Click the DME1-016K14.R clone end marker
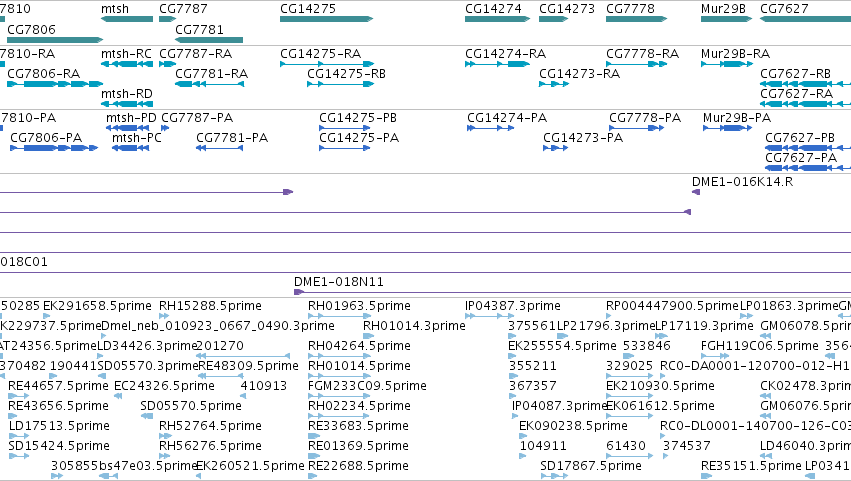Image resolution: width=851 pixels, height=481 pixels. pos(696,192)
